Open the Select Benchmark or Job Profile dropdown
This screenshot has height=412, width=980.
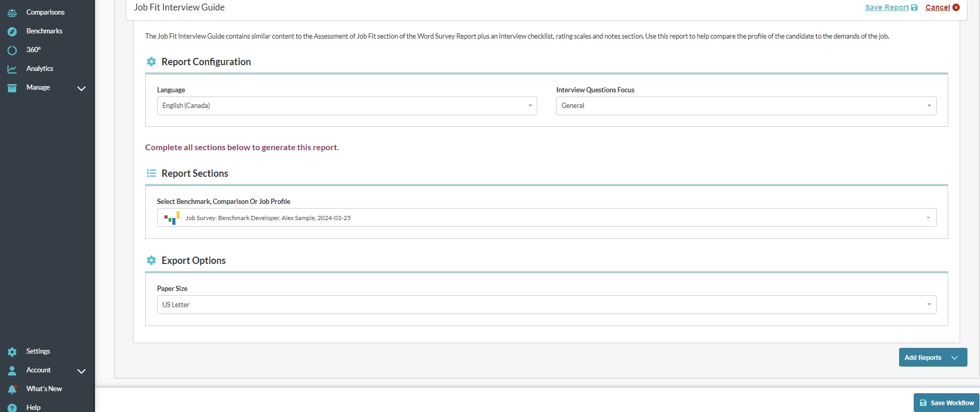[546, 218]
